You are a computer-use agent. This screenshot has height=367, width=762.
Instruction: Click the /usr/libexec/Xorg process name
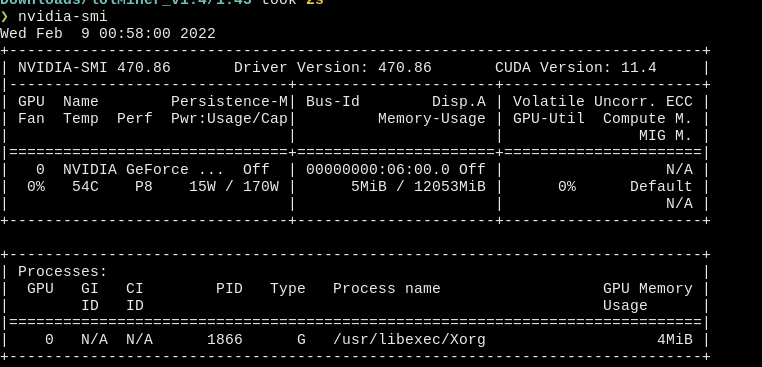(x=409, y=339)
